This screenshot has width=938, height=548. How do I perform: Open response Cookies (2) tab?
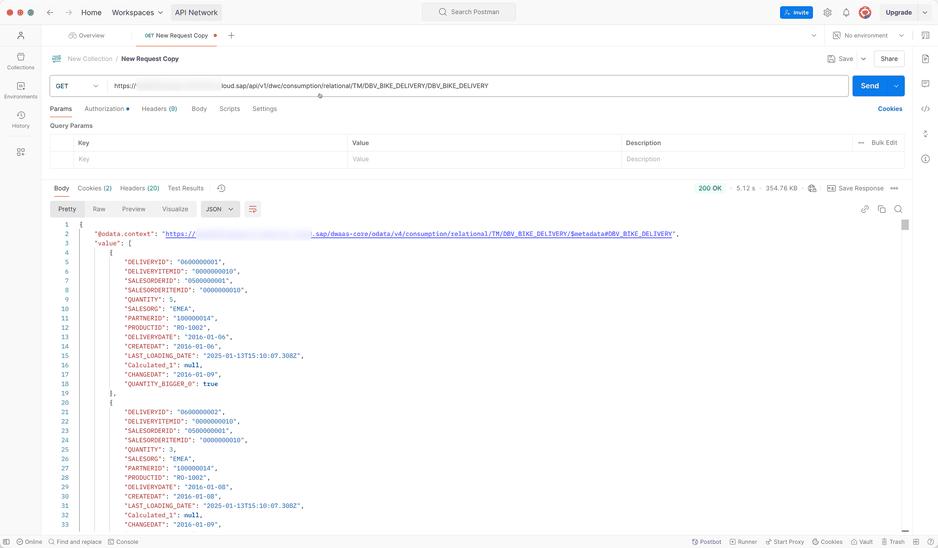[95, 188]
